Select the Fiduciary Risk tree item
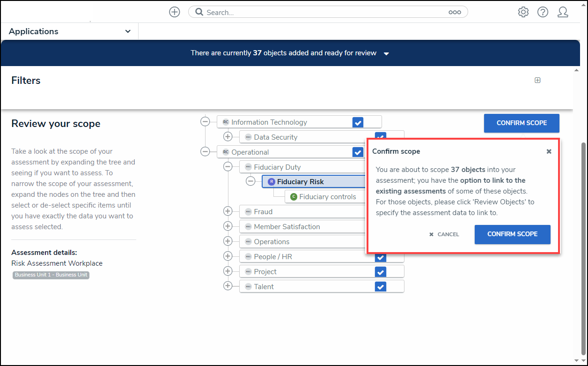 (x=300, y=182)
